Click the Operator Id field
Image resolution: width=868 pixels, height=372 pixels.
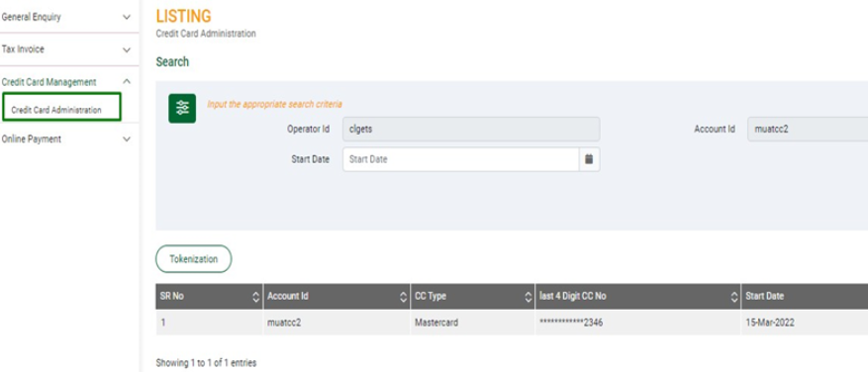(x=471, y=129)
